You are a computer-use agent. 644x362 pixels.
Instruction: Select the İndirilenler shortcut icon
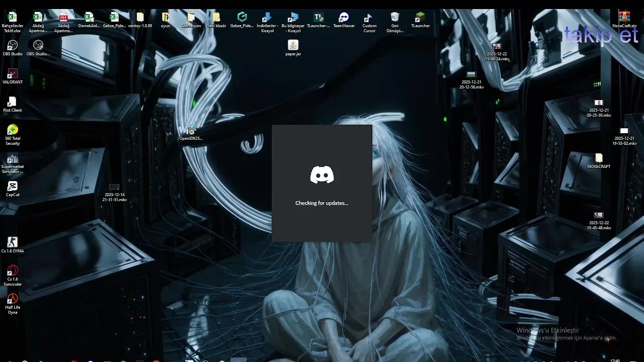267,18
